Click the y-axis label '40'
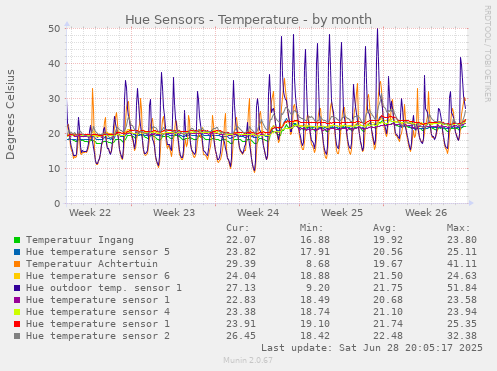Image resolution: width=497 pixels, height=371 pixels. click(54, 64)
